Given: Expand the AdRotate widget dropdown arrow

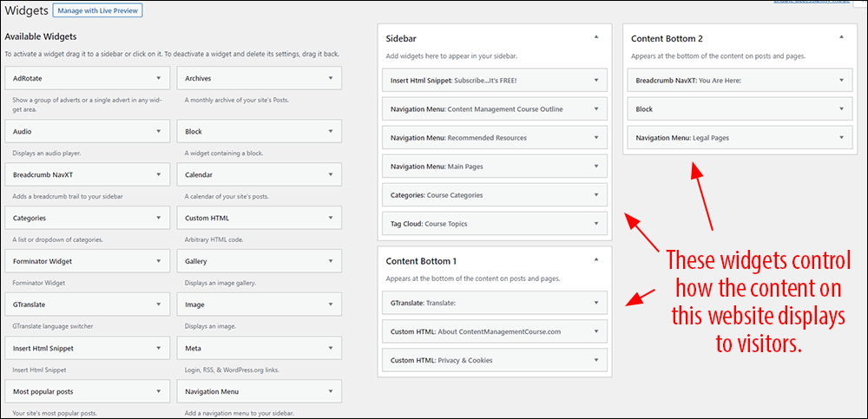Looking at the screenshot, I should click(158, 78).
